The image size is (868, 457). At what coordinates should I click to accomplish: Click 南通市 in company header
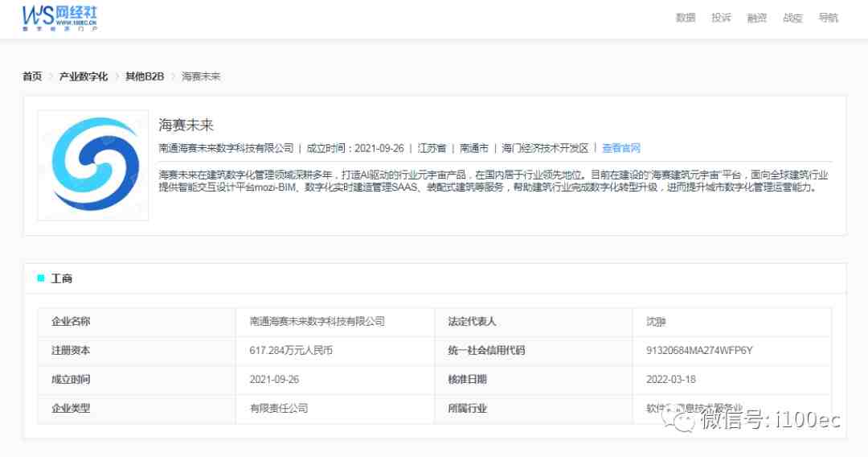click(x=474, y=148)
